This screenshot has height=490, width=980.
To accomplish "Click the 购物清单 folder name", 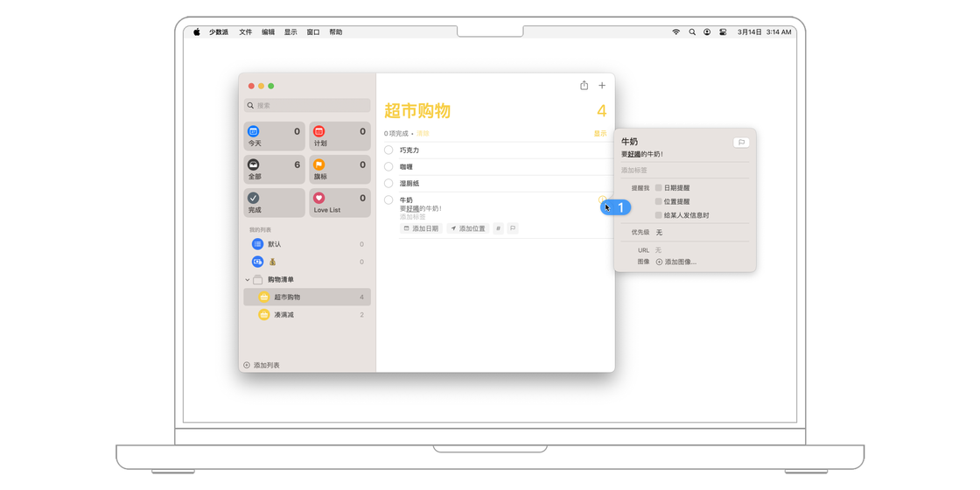I will pos(281,279).
